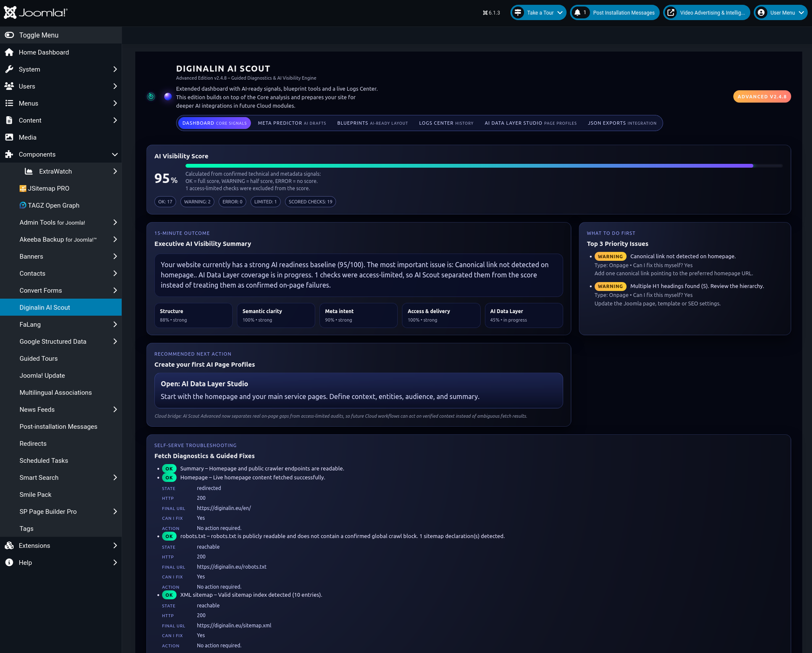
Task: Click the Toggle Menu switch icon
Action: [9, 35]
